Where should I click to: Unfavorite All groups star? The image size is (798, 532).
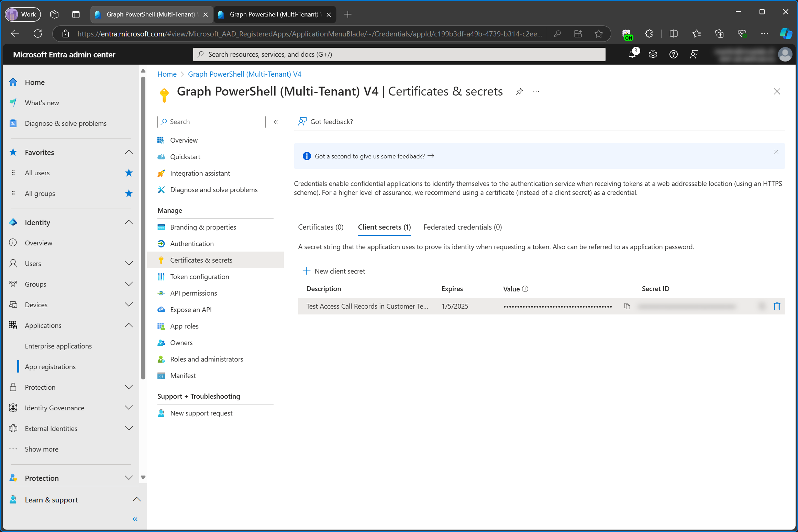[x=129, y=193]
